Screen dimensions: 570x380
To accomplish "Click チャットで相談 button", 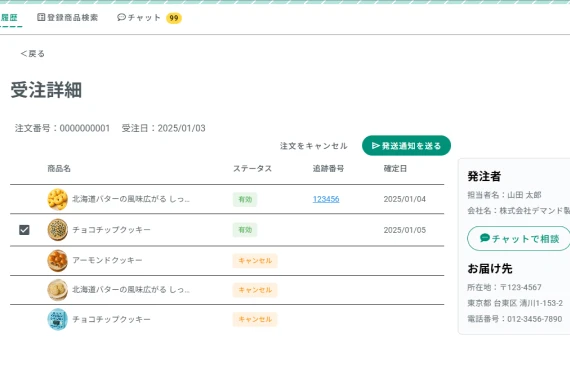I will point(519,239).
